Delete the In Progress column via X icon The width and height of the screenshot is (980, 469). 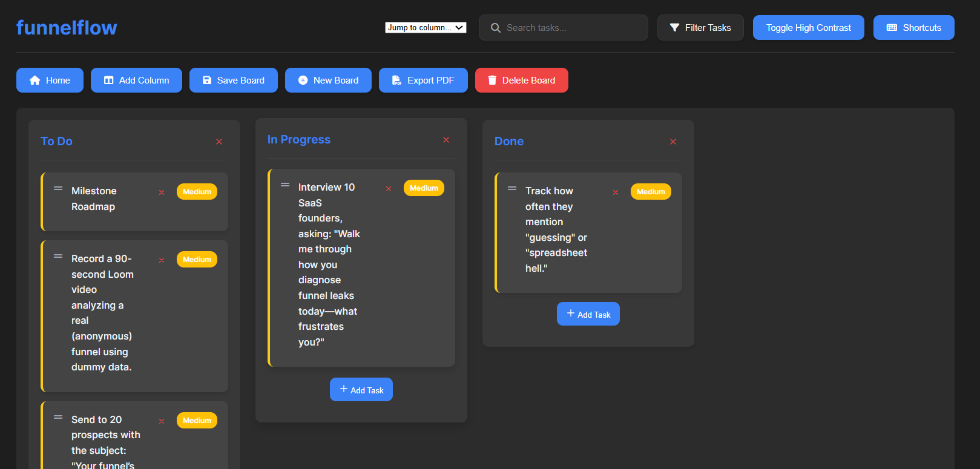[x=446, y=140]
